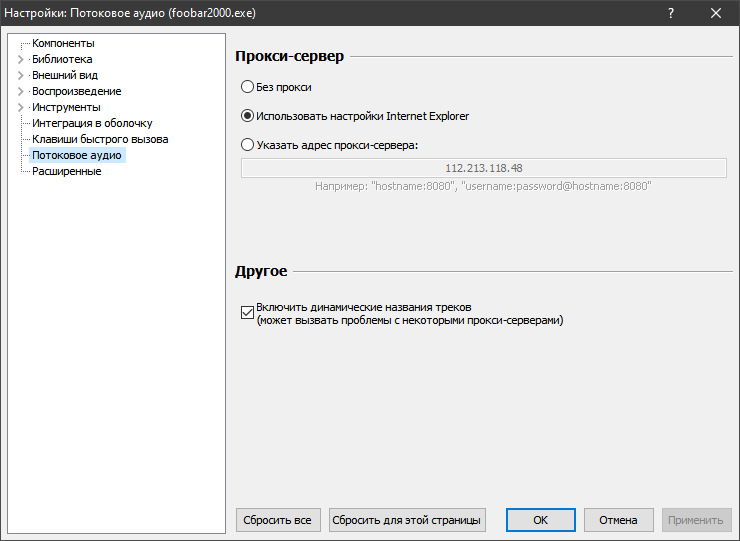This screenshot has width=740, height=541.
Task: Choose 'Использовать настройки Internet Explorer' option
Action: 247,116
